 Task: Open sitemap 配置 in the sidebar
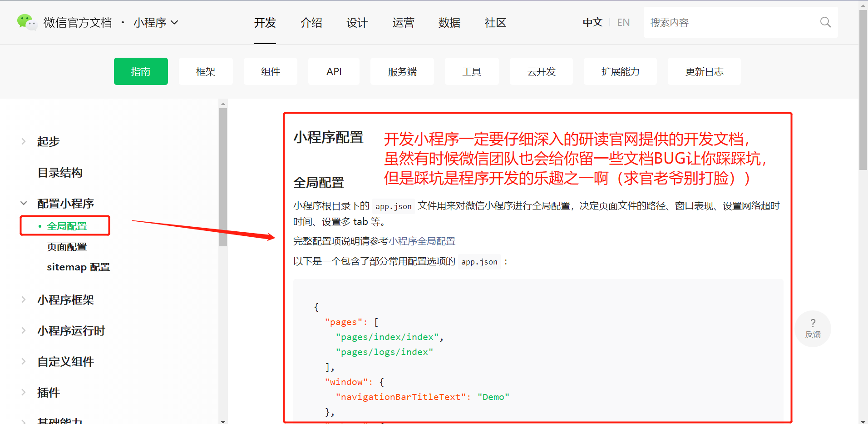[x=79, y=267]
